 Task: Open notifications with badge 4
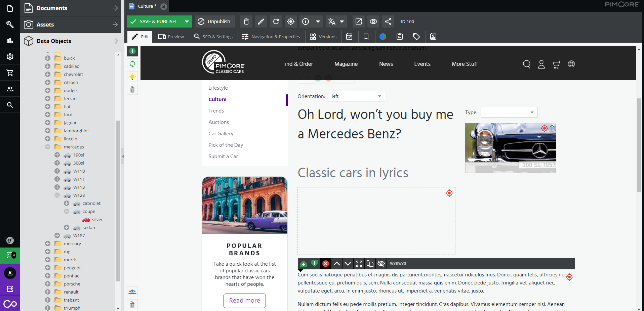coord(10,256)
